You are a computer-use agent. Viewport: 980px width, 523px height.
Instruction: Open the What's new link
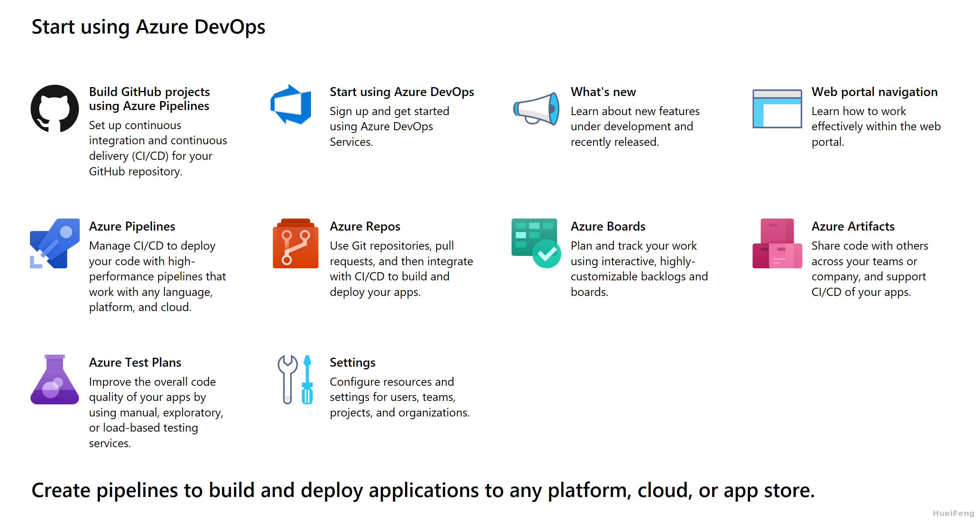pos(603,92)
